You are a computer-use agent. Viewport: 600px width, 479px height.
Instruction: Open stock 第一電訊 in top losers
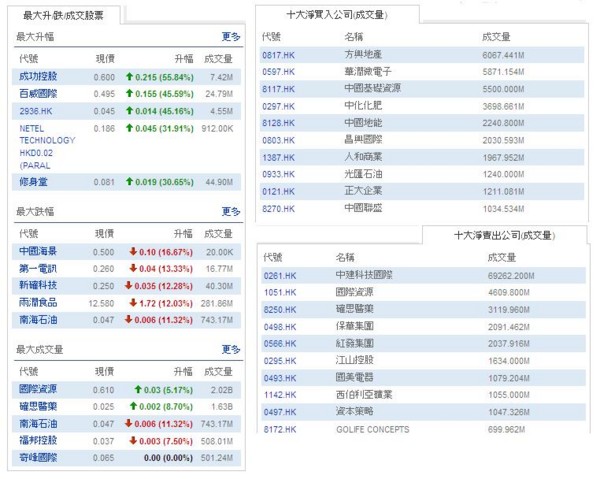[38, 269]
